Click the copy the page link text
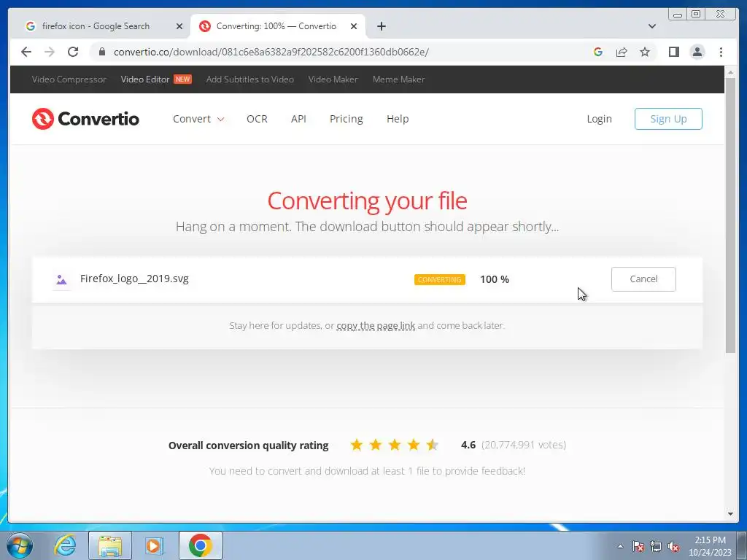 coord(376,326)
